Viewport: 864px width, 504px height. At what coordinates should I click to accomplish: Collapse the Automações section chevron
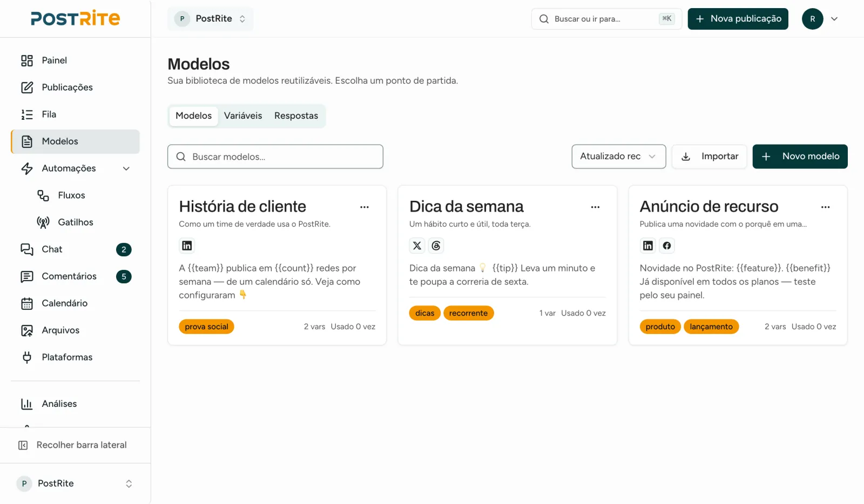[126, 168]
